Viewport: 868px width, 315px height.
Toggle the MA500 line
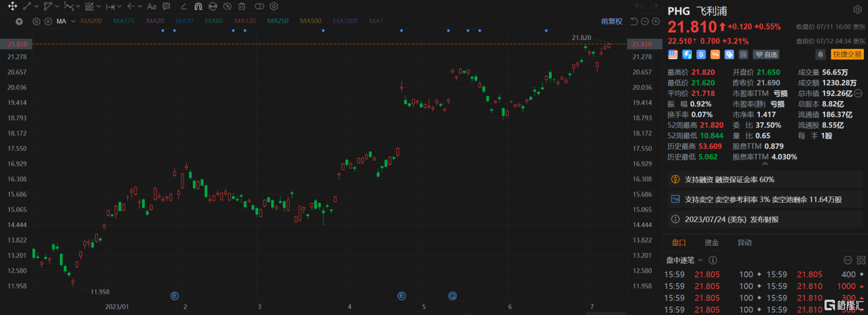click(310, 21)
